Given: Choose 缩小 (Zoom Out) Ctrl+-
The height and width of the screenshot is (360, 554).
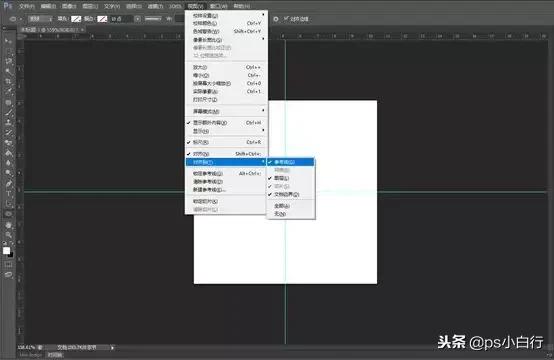Looking at the screenshot, I should tap(226, 75).
